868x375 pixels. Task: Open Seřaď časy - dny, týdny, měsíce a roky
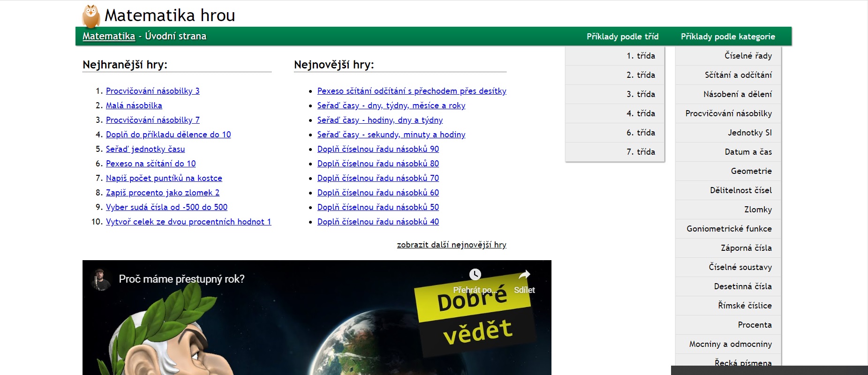[x=392, y=105]
